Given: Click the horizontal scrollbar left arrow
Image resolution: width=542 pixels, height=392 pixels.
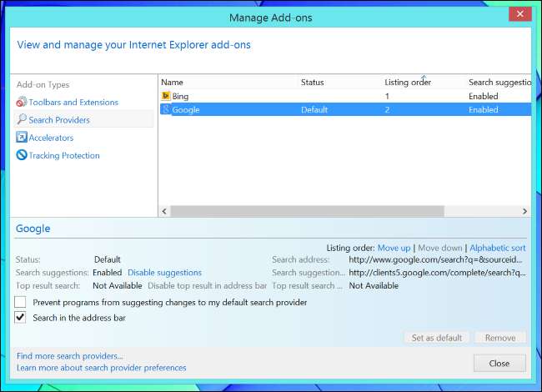Looking at the screenshot, I should click(x=164, y=211).
